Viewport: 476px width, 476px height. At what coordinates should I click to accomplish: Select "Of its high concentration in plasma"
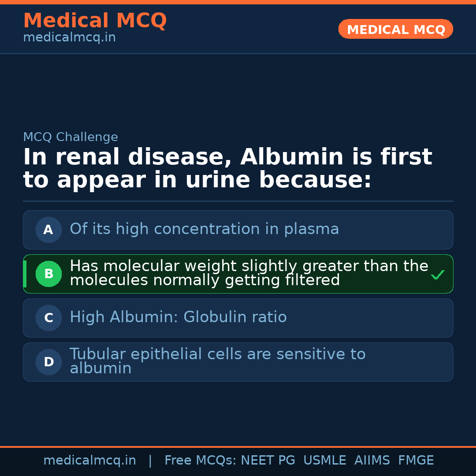tap(205, 229)
